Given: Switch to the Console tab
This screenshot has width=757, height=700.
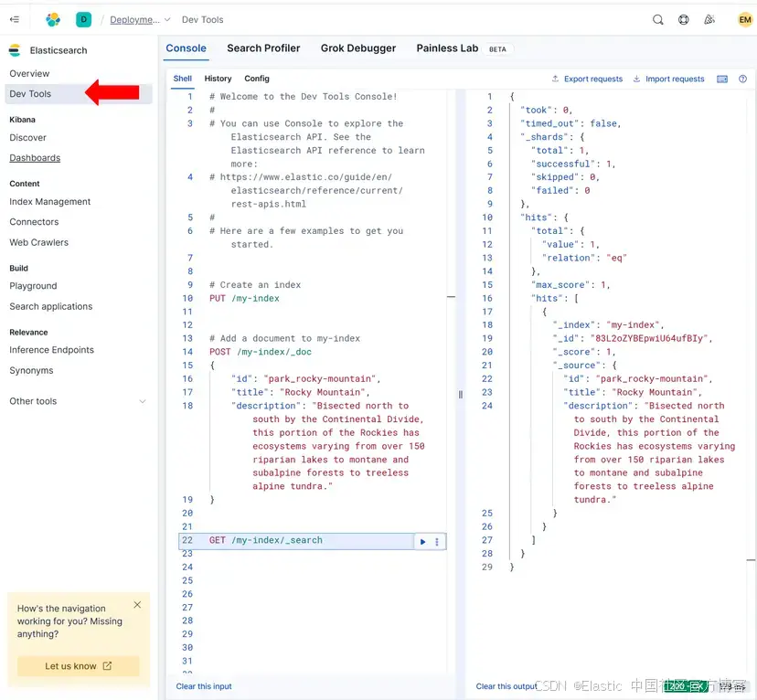Looking at the screenshot, I should coord(186,48).
